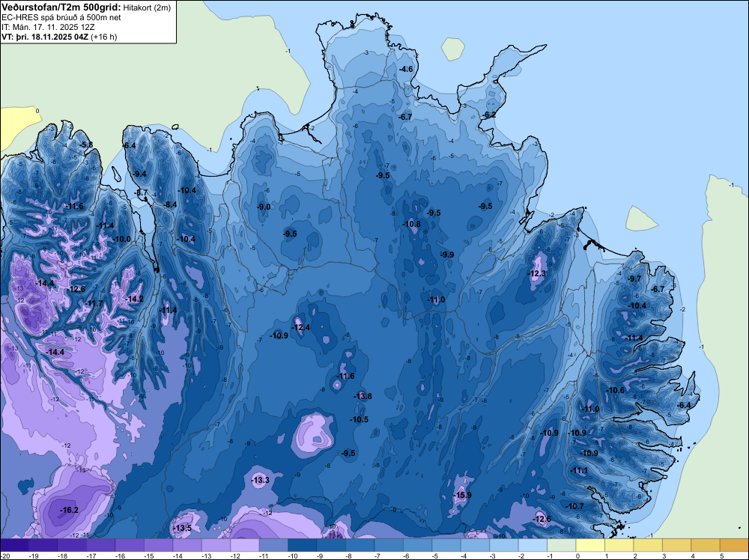This screenshot has width=749, height=560.
Task: Click the -10.6 temperature label
Action: pyautogui.click(x=615, y=390)
